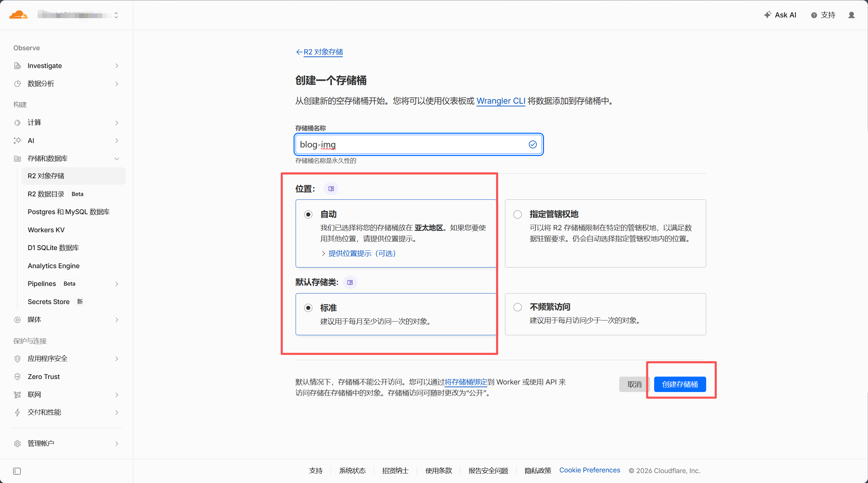Click the 管理帐户 gear icon
The height and width of the screenshot is (483, 868).
(17, 443)
